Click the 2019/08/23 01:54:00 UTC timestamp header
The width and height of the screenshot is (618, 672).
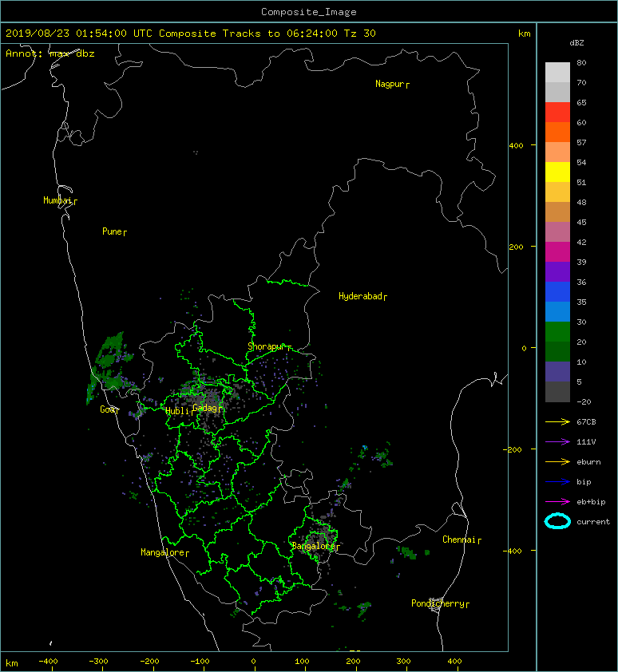[x=79, y=34]
